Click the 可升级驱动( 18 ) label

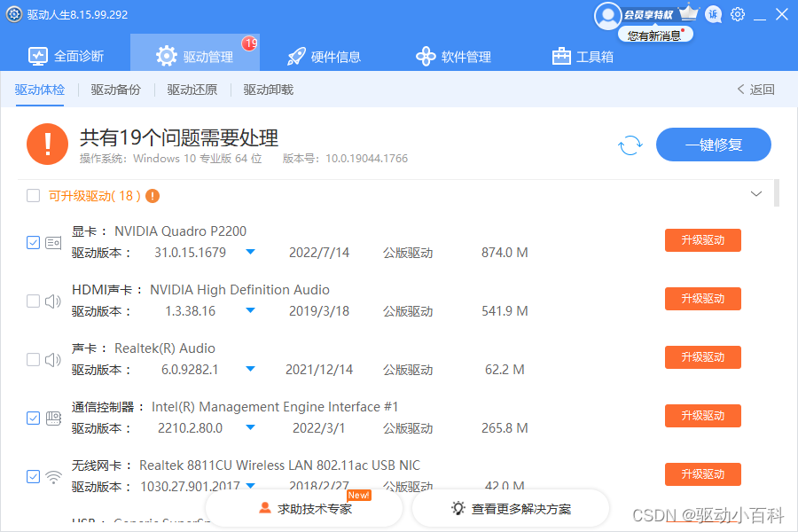click(95, 196)
